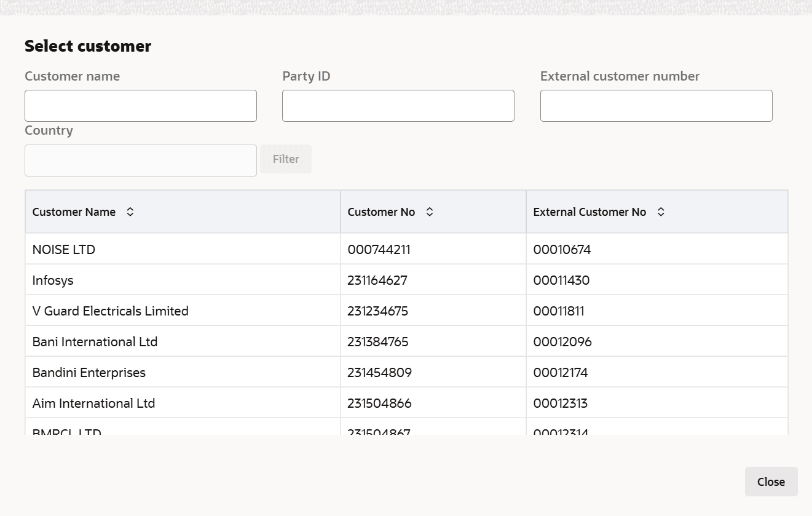Viewport: 812px width, 516px height.
Task: Click the Customer No column header
Action: coord(381,212)
